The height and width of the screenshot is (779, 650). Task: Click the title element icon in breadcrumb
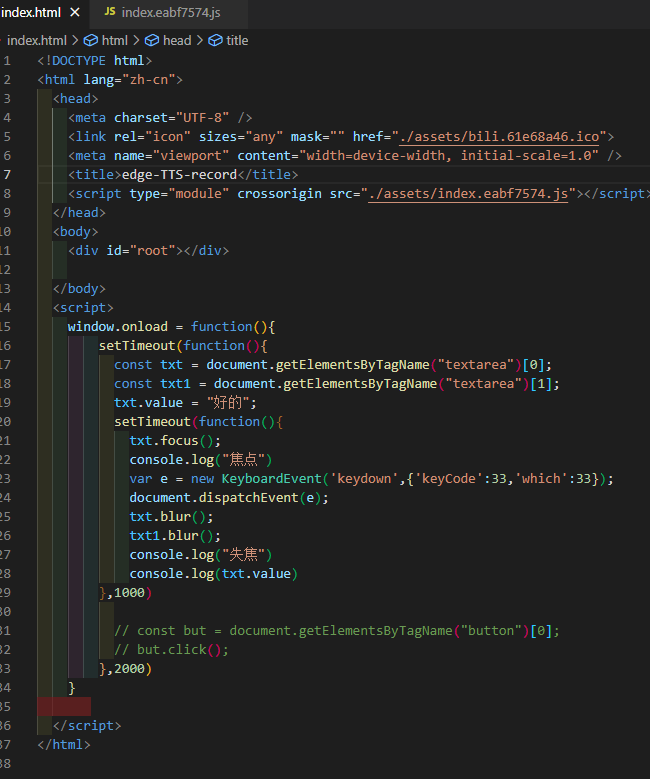point(215,40)
